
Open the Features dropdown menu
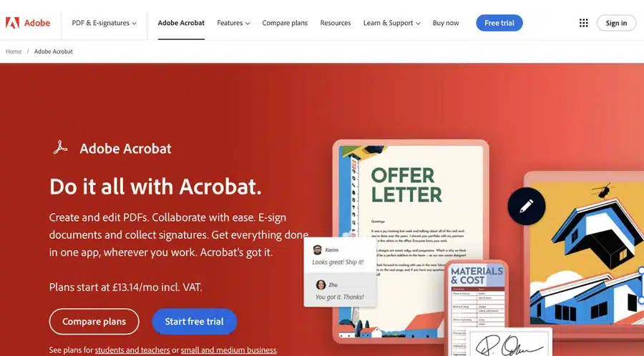(233, 23)
